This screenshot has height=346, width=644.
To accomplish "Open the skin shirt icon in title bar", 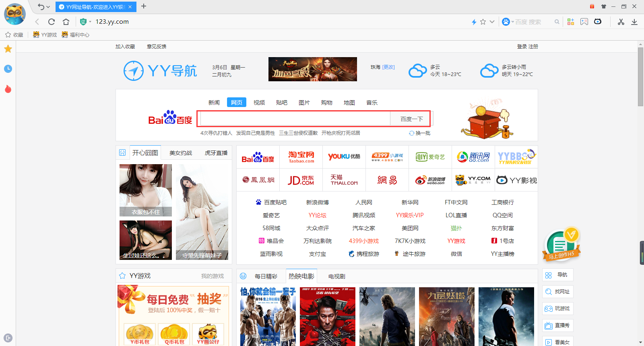I will 603,6.
